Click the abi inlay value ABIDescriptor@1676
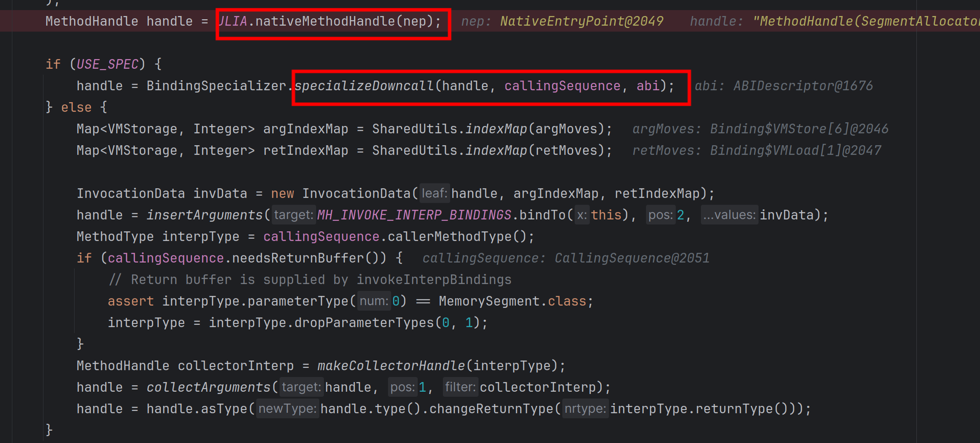Image resolution: width=980 pixels, height=443 pixels. [x=803, y=86]
